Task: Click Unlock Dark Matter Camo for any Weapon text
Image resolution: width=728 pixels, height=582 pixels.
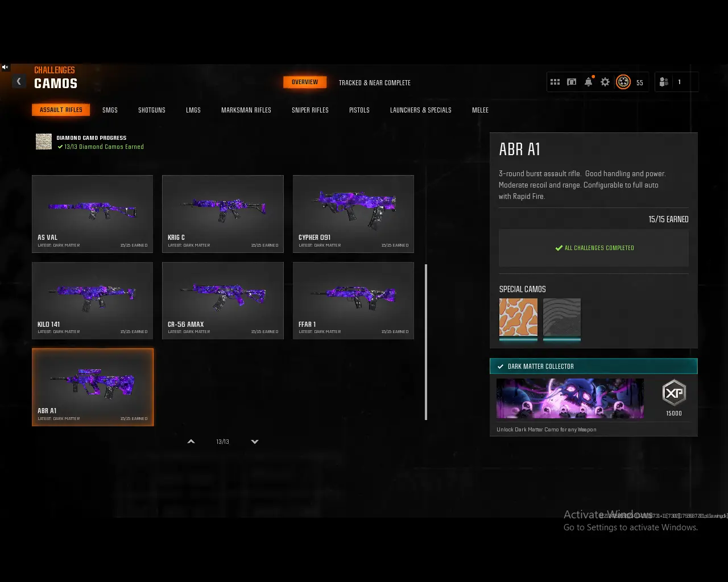Action: point(547,430)
